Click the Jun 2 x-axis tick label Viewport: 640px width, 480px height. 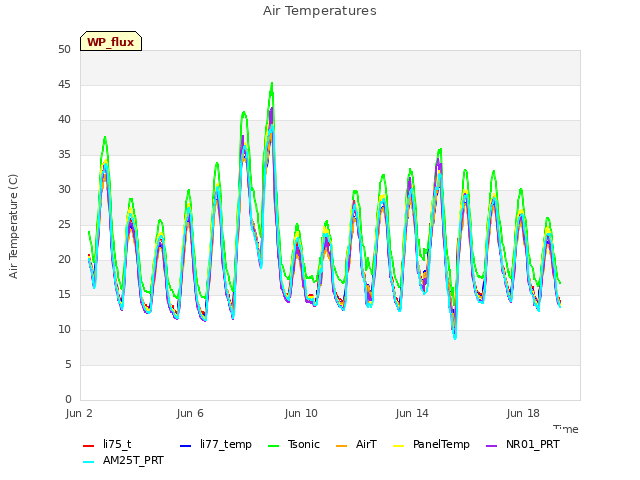79,413
